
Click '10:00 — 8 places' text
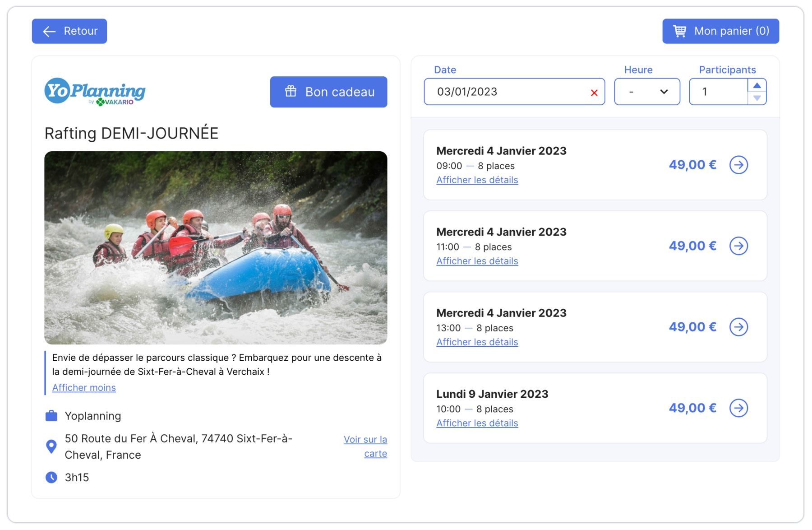(x=475, y=409)
